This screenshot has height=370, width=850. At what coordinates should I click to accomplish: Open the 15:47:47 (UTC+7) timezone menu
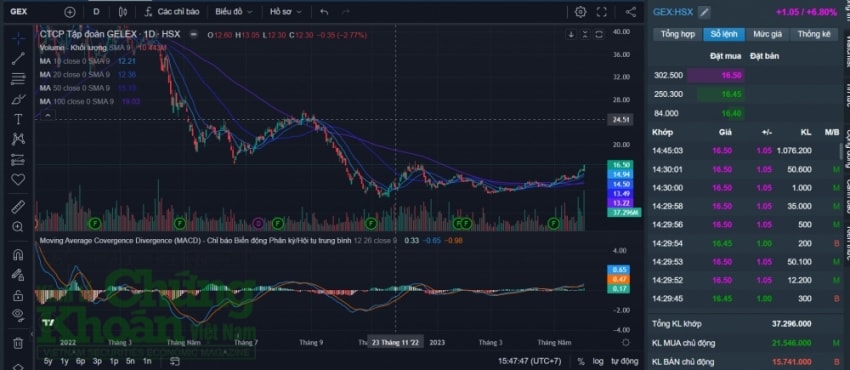pos(530,361)
